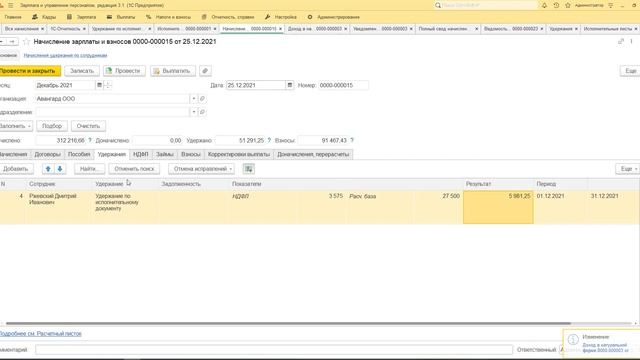Screen dimensions: 640x360
Task: Open favorites star in title bar
Action: (x=567, y=5)
